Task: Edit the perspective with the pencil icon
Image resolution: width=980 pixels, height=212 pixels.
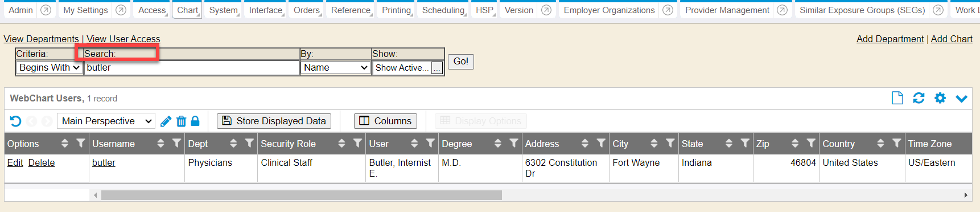Action: (x=166, y=121)
